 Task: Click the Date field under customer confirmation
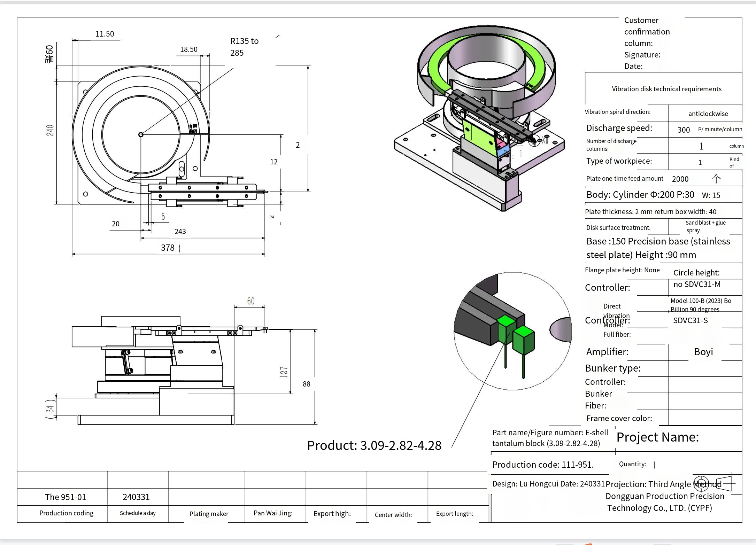(x=633, y=66)
